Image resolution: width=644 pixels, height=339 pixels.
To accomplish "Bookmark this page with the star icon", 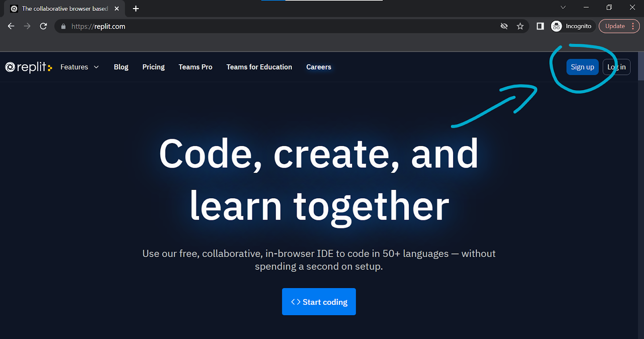I will (520, 26).
